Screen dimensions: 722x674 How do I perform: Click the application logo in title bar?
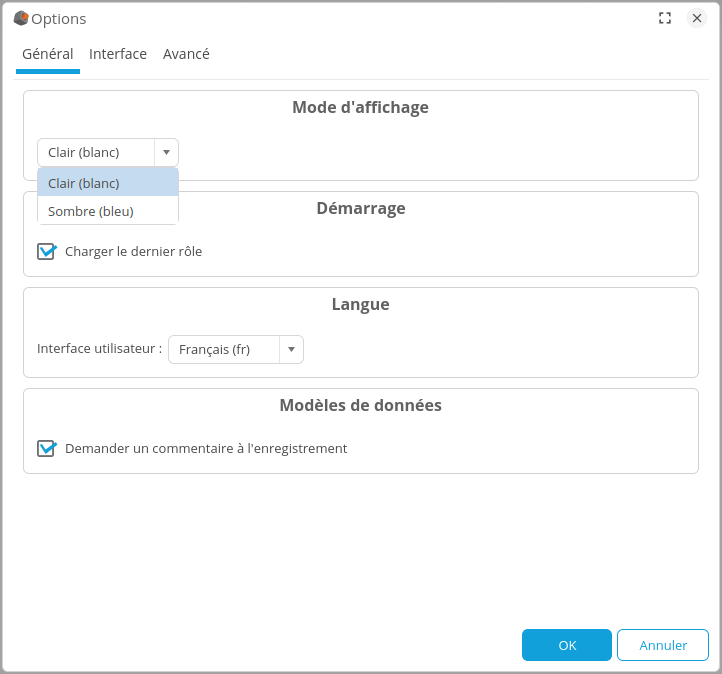pos(21,18)
